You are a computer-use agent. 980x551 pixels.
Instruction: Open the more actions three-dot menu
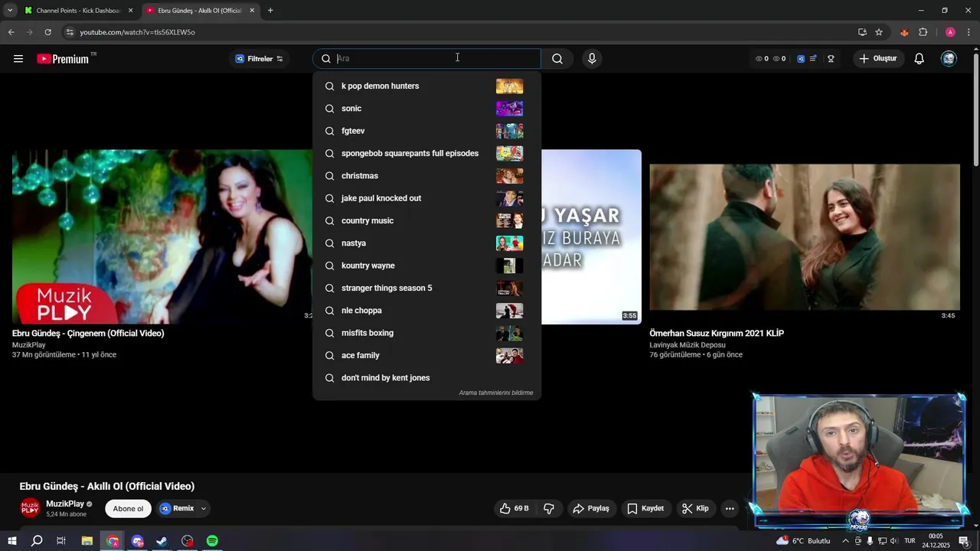[730, 508]
